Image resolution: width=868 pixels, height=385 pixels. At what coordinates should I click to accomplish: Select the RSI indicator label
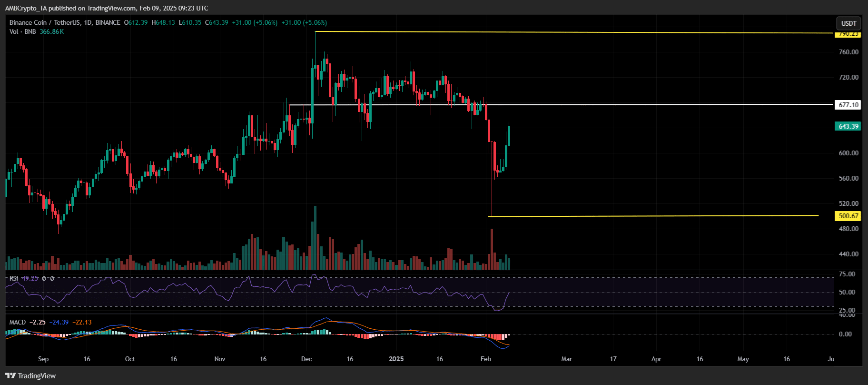click(x=14, y=278)
